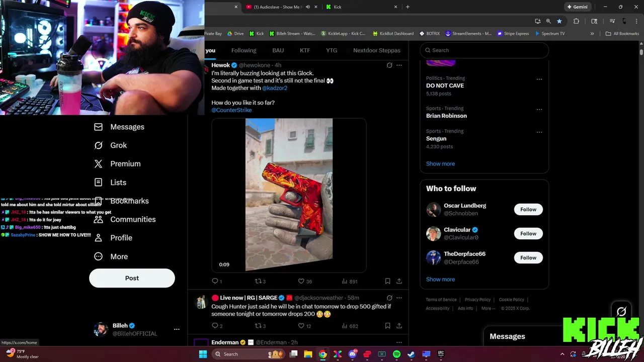The image size is (644, 362).
Task: Open options for Brian Robinson trend
Action: tap(539, 109)
